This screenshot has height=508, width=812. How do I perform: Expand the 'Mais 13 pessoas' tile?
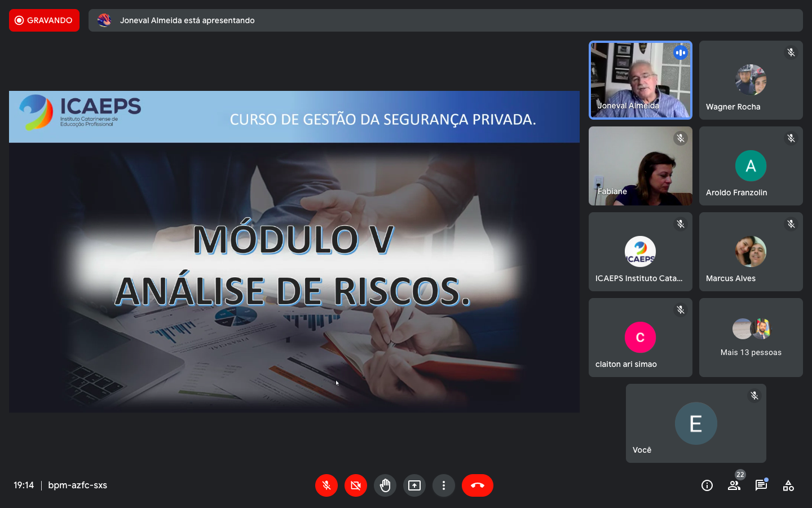[751, 338]
